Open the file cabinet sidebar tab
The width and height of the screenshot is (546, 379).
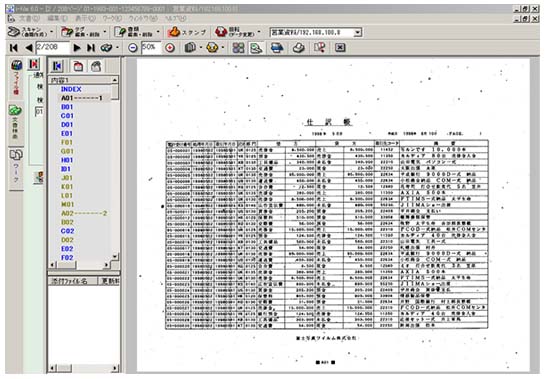click(16, 78)
